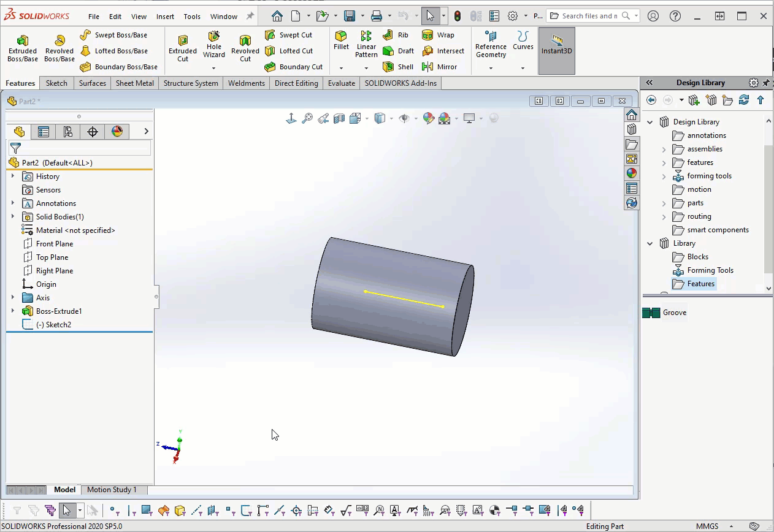The image size is (774, 532).
Task: Click the Fillet tool icon
Action: point(341,40)
